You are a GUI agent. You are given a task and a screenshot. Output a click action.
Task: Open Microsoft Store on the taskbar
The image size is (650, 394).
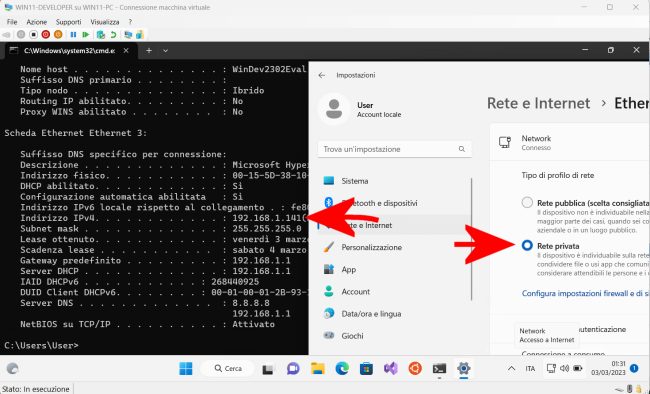click(366, 368)
